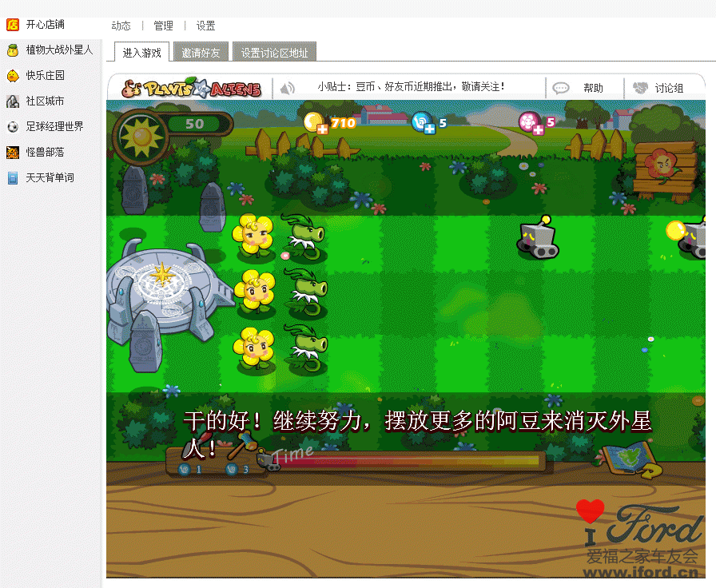This screenshot has width=716, height=588.
Task: Go to 快乐庄园 from the sidebar
Action: click(46, 75)
